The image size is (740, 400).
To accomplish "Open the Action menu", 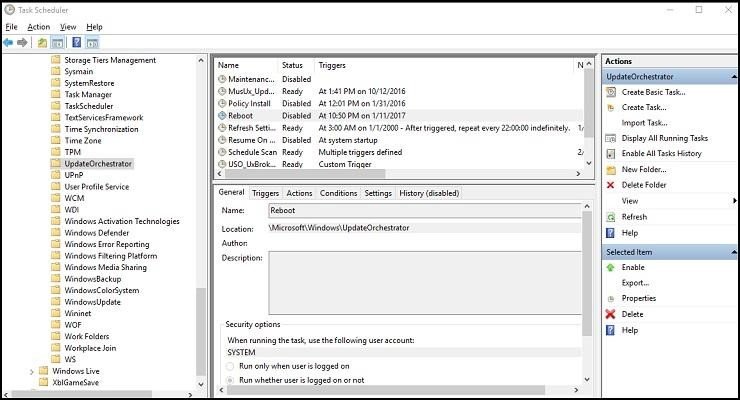I will coord(38,27).
